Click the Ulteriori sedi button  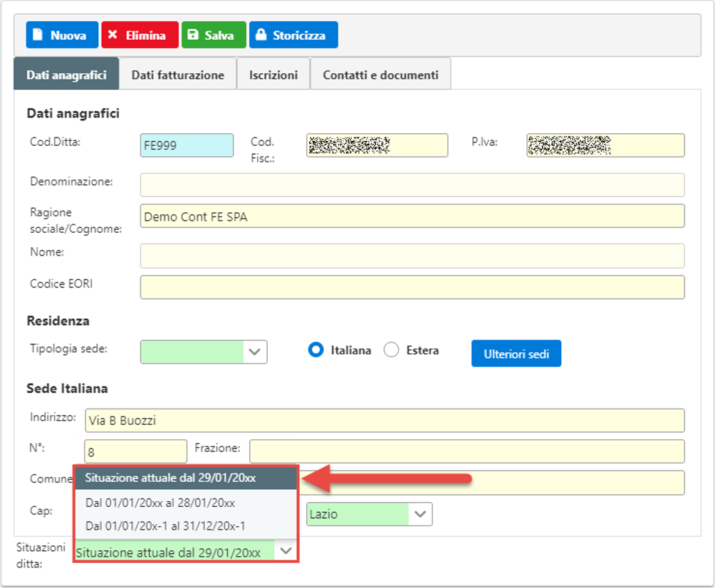pyautogui.click(x=516, y=353)
